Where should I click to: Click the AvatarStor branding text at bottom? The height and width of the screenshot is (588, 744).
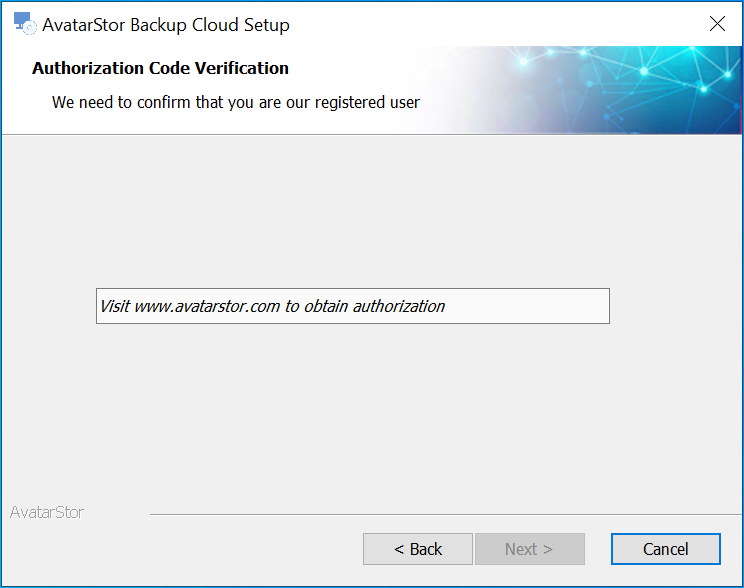tap(47, 513)
